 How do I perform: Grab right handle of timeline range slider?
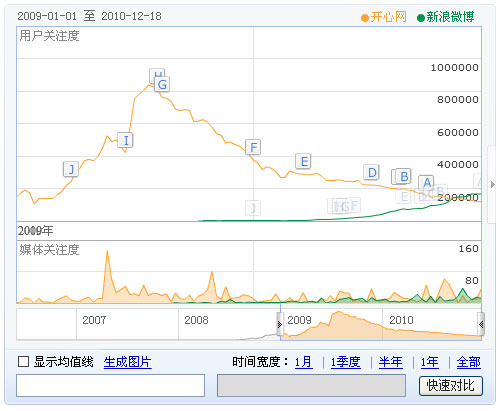(481, 324)
